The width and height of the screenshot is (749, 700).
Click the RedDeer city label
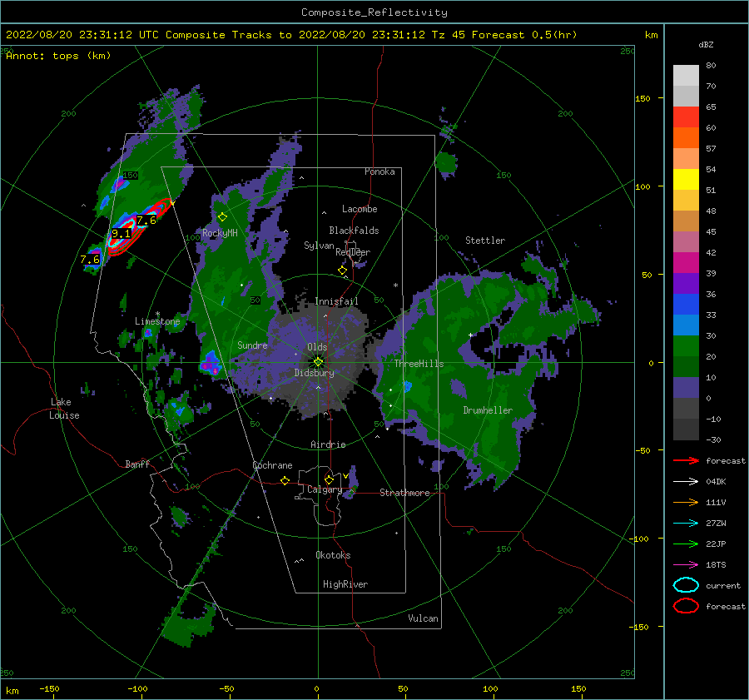pyautogui.click(x=353, y=252)
